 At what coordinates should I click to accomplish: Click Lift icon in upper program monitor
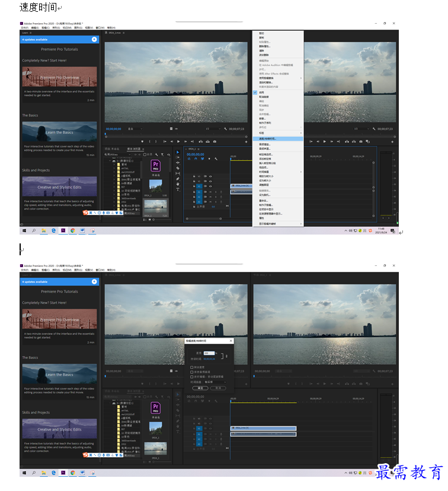pyautogui.click(x=347, y=142)
